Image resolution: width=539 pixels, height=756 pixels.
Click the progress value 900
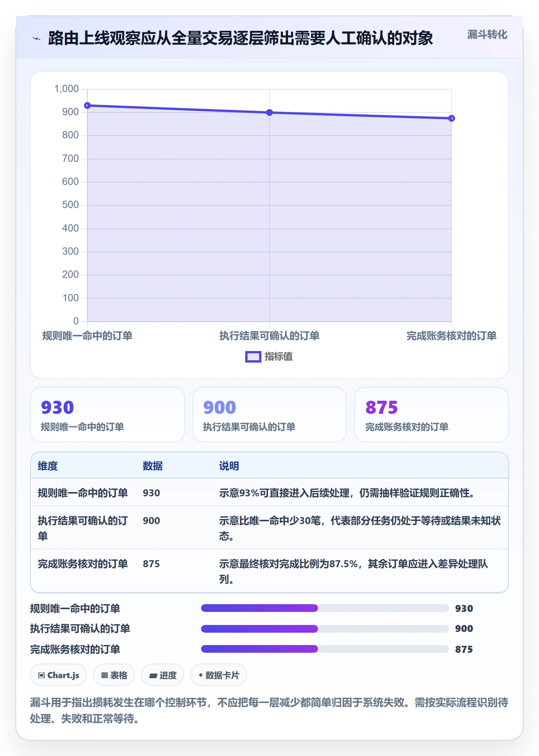[464, 629]
